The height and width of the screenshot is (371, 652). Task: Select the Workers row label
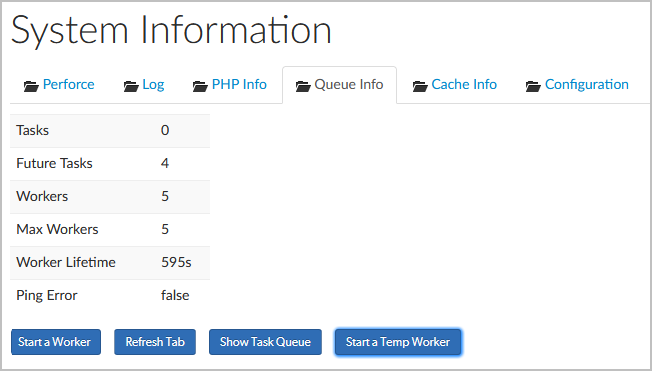tap(42, 196)
